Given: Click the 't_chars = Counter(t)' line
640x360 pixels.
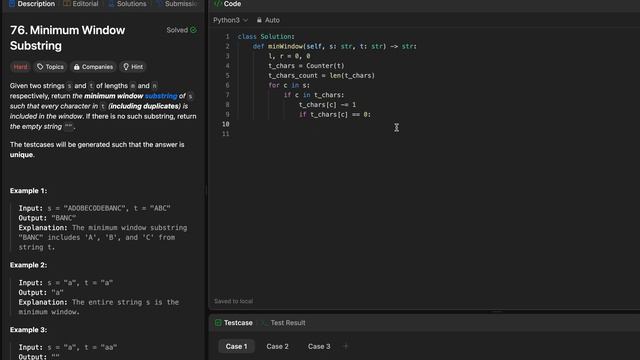Looking at the screenshot, I should point(306,66).
